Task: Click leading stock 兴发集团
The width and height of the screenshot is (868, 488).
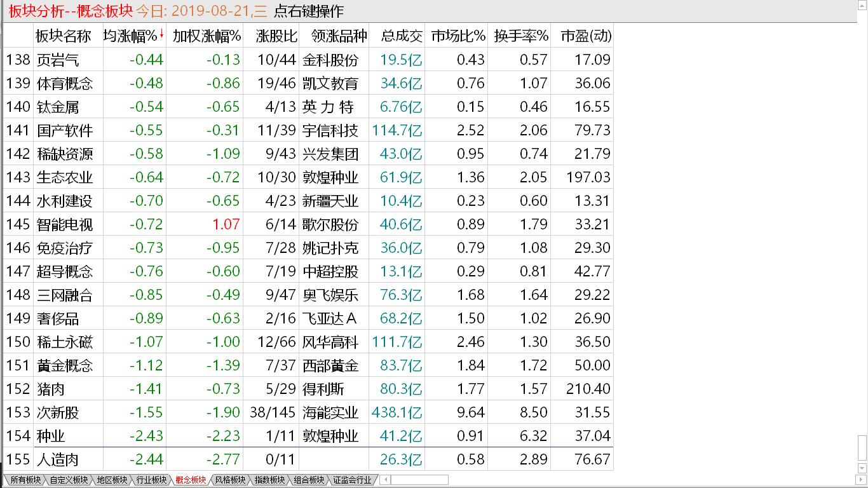Action: click(330, 154)
